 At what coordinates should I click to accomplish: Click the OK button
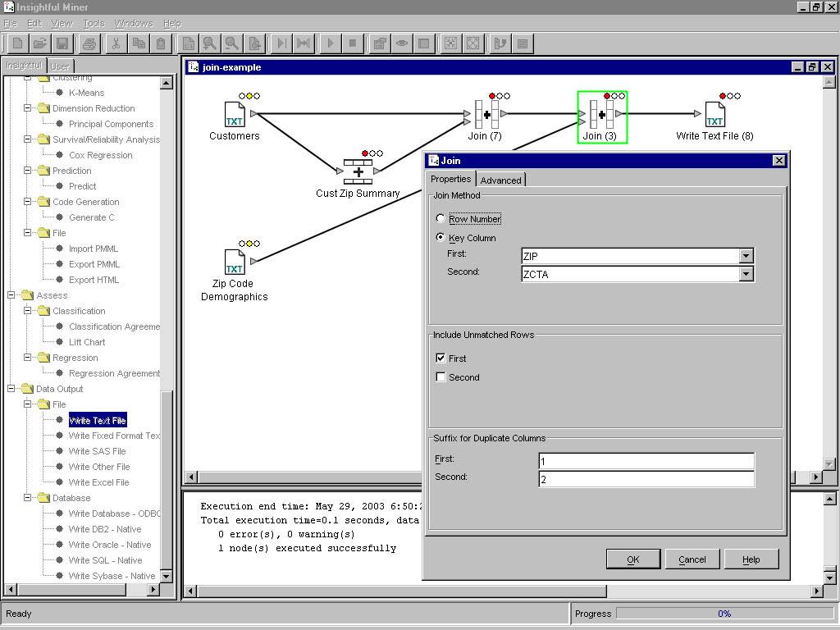click(633, 559)
